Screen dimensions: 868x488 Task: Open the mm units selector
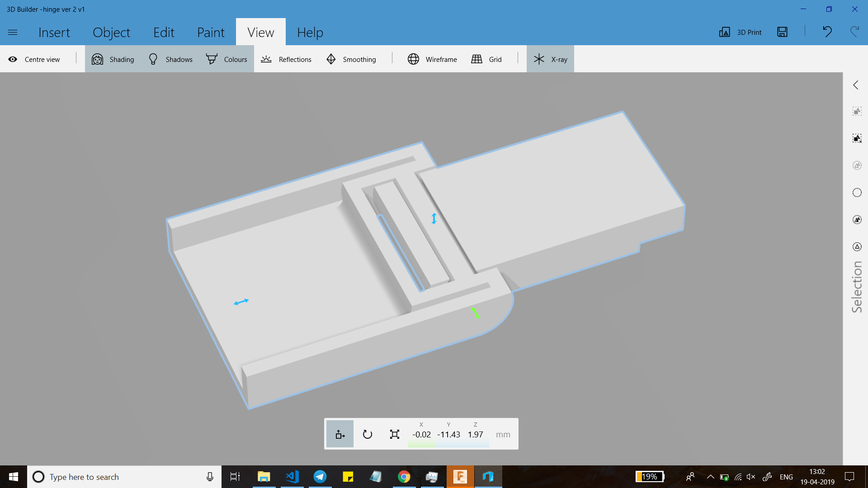click(503, 434)
